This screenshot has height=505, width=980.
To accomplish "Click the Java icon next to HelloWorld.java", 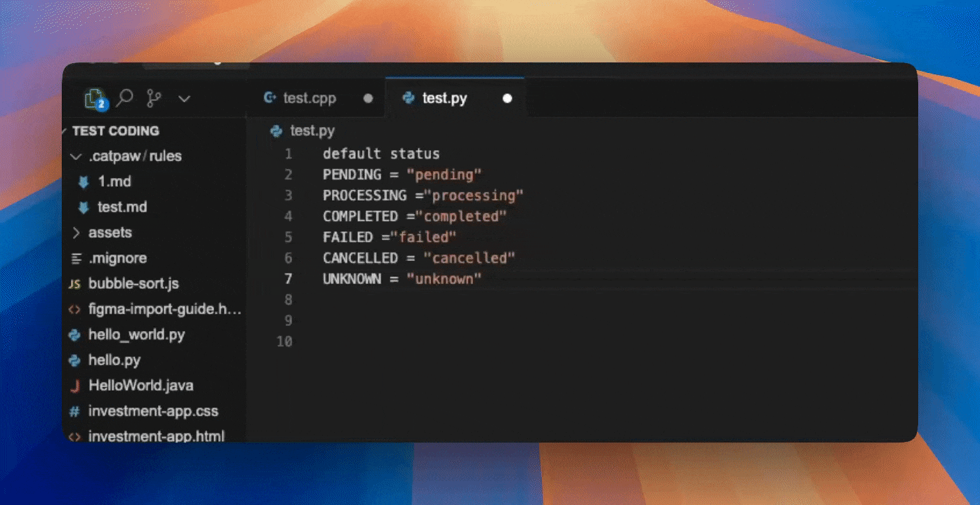I will 74,386.
